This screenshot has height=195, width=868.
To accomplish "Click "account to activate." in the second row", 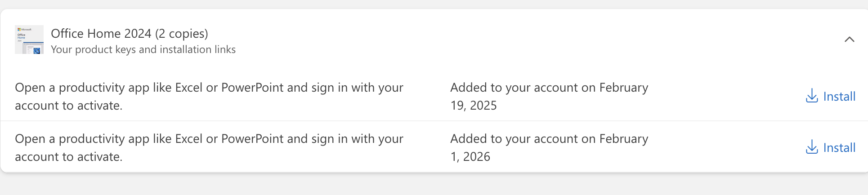I will [x=68, y=157].
